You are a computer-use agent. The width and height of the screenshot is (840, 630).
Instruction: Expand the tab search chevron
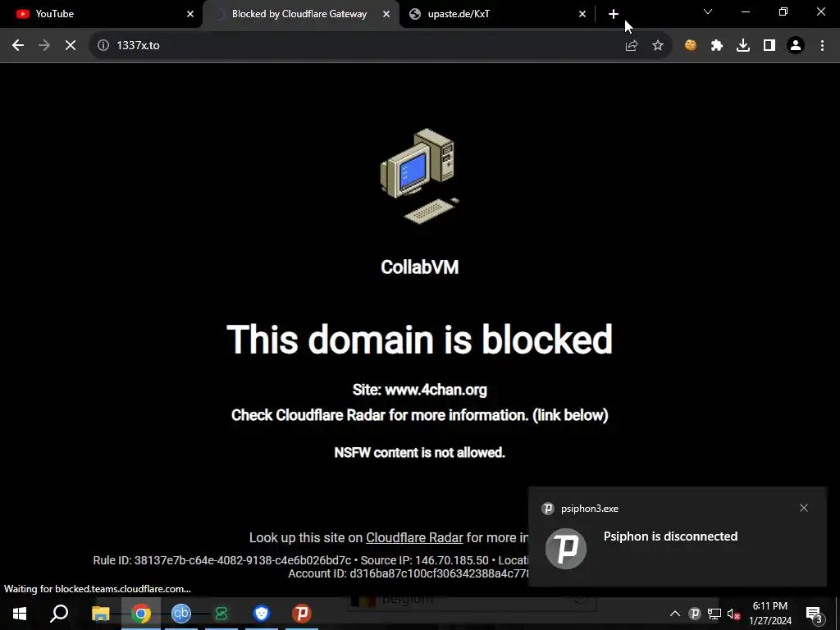[708, 11]
